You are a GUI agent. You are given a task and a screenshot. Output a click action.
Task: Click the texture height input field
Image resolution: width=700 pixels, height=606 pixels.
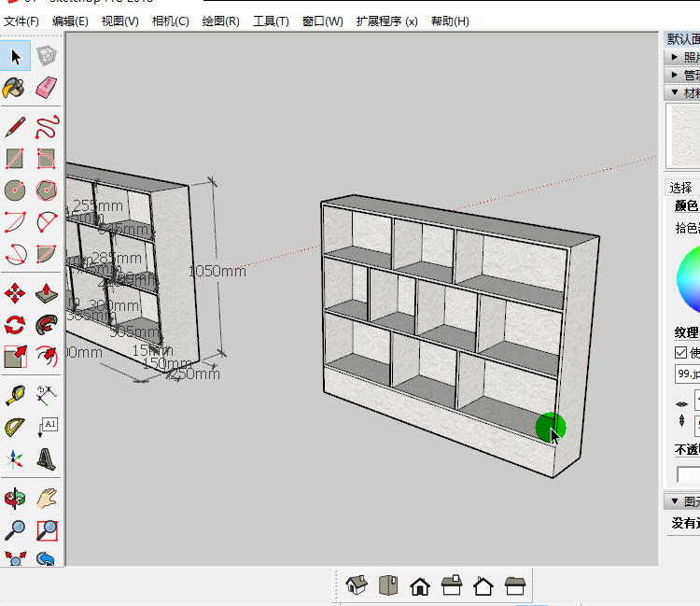tap(697, 425)
